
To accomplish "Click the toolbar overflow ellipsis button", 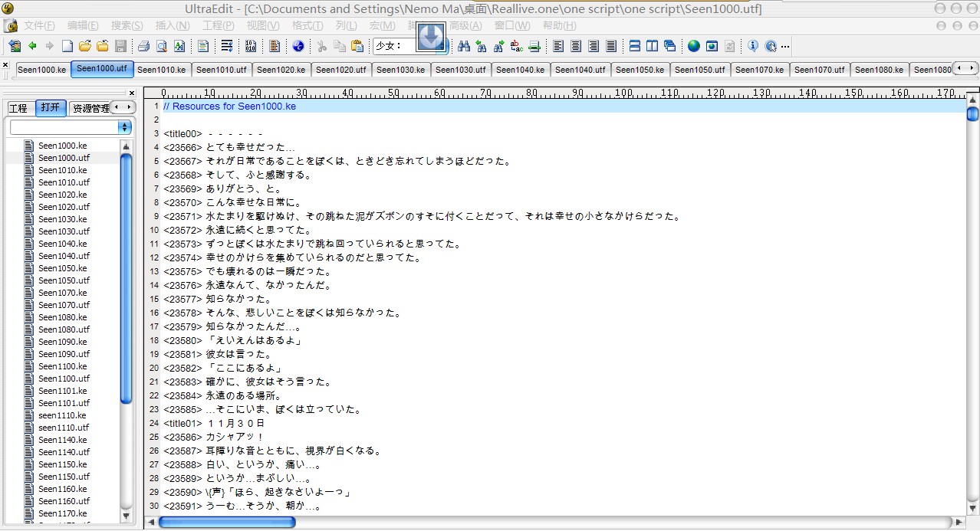I will coord(785,47).
